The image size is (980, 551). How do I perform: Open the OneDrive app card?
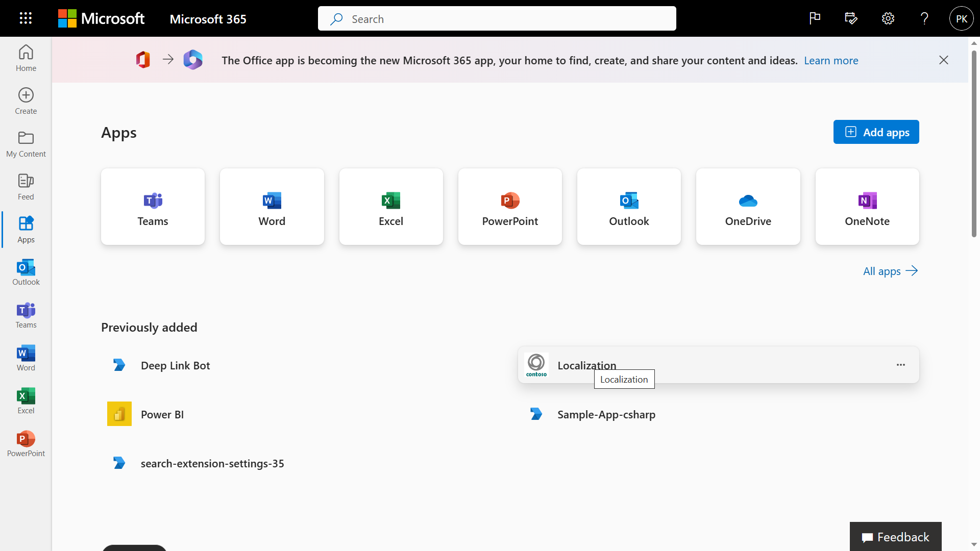tap(748, 207)
